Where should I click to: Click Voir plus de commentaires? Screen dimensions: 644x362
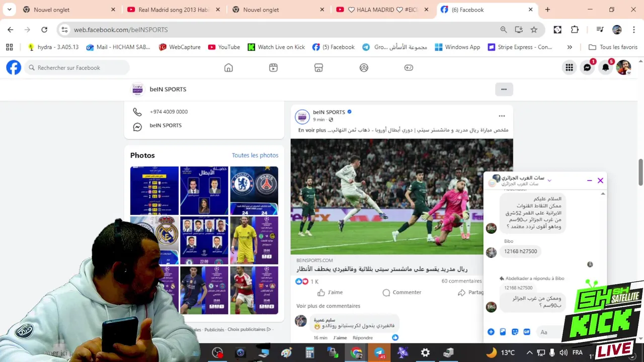pyautogui.click(x=328, y=306)
